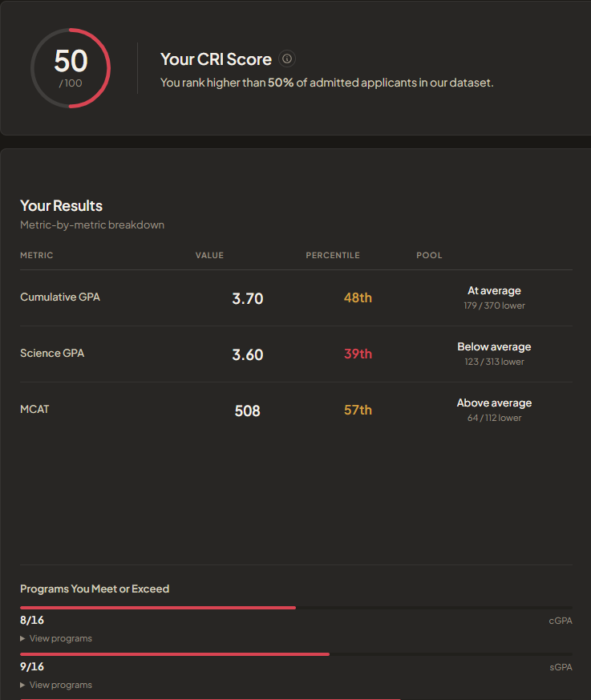Click the info icon beside Your CRI Score
Screen dimensions: 591x700
point(287,59)
